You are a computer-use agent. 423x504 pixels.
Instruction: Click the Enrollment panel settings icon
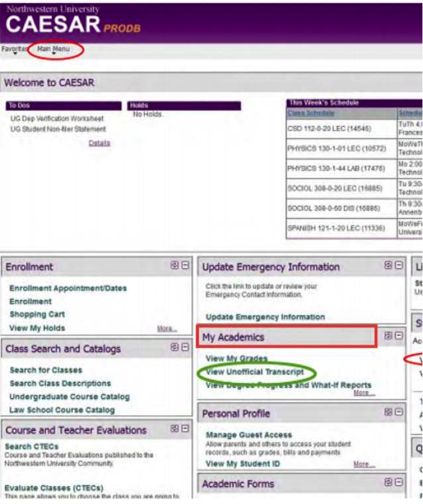click(174, 265)
